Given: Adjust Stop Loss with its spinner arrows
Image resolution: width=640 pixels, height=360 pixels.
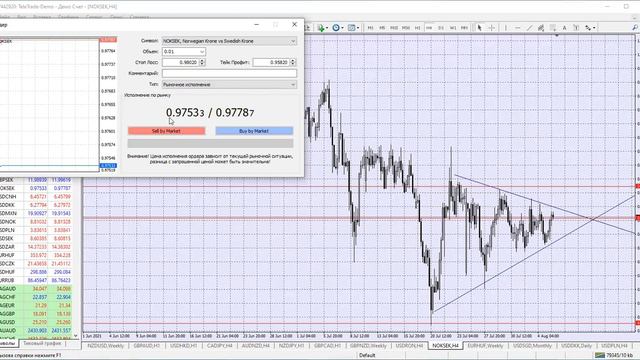Looking at the screenshot, I should pos(202,62).
